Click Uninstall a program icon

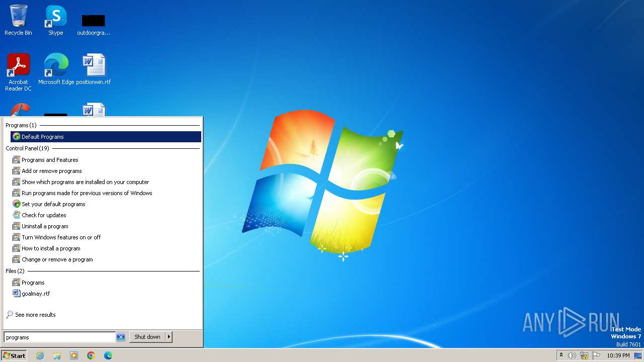17,226
